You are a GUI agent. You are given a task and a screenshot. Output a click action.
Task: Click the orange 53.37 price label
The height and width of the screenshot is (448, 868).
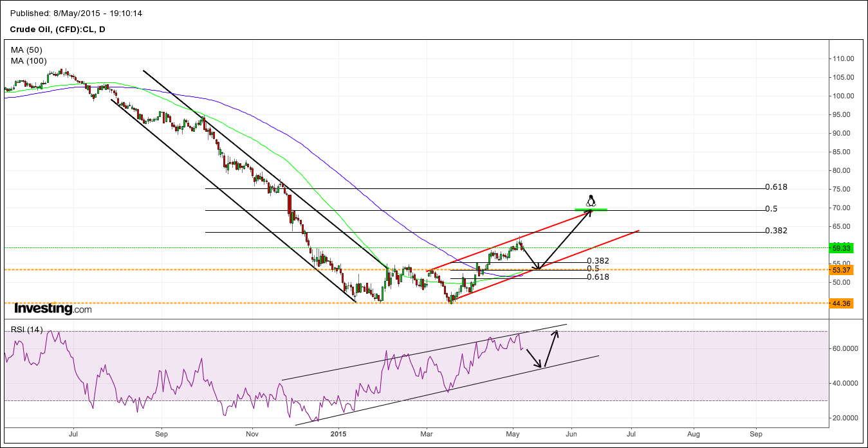coord(841,270)
